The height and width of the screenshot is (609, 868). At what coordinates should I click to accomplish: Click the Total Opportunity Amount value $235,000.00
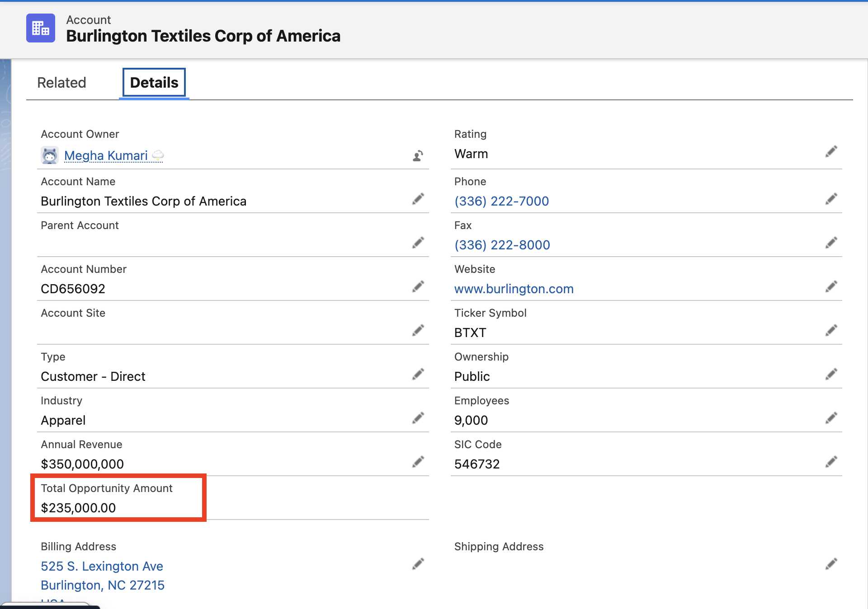(x=78, y=508)
